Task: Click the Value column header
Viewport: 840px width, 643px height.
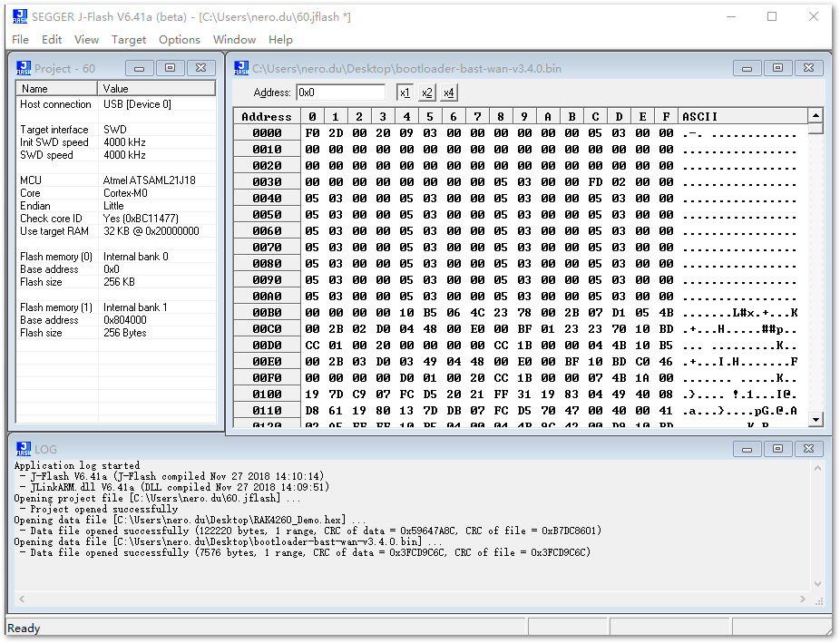Action: pyautogui.click(x=156, y=88)
